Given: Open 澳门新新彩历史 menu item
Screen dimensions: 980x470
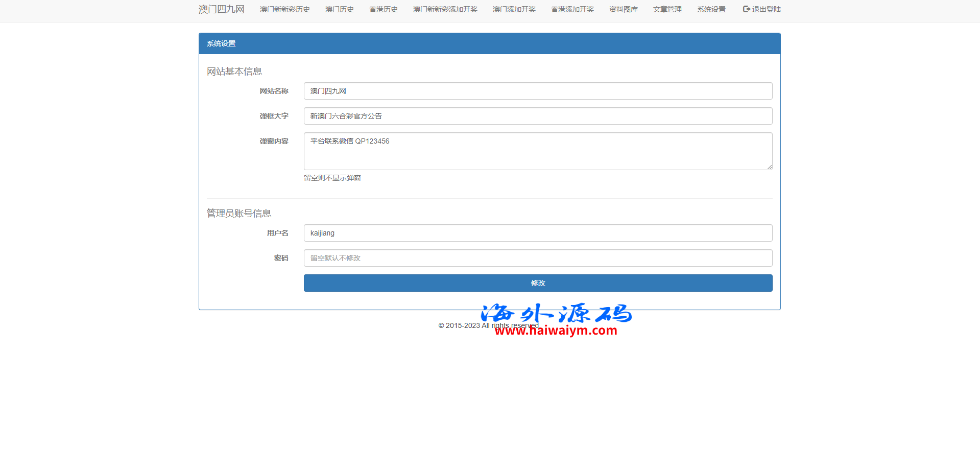Looking at the screenshot, I should [x=284, y=9].
